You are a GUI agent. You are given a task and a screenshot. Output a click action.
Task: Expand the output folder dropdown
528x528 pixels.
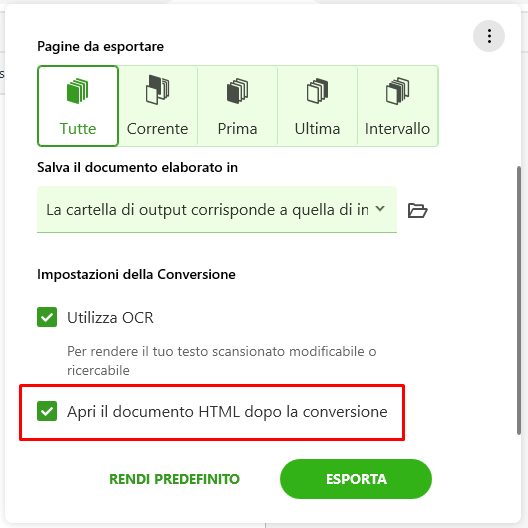pos(217,209)
